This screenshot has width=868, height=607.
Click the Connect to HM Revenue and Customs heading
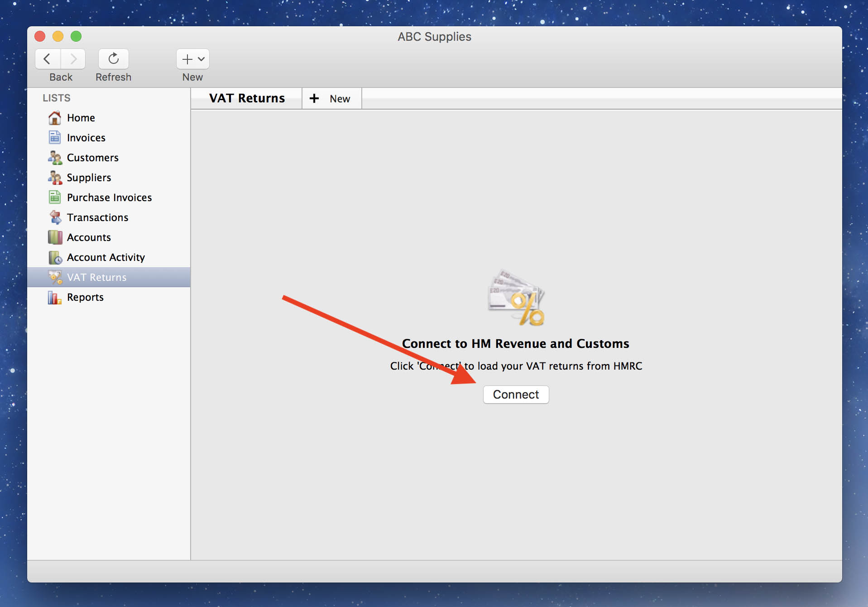[x=516, y=344]
